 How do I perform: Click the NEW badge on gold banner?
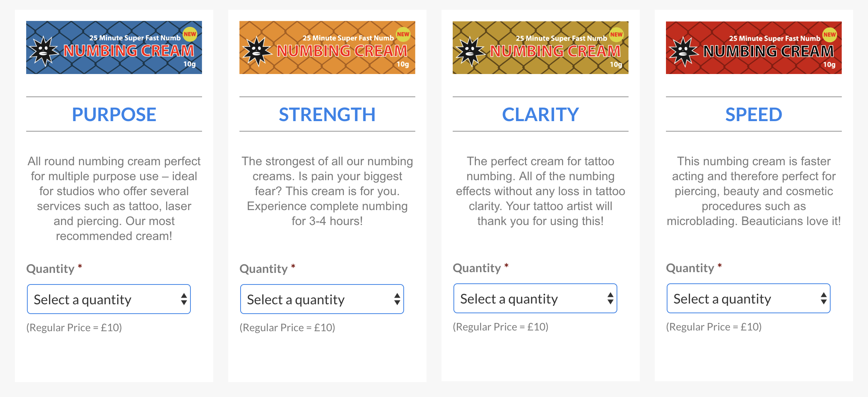(617, 35)
